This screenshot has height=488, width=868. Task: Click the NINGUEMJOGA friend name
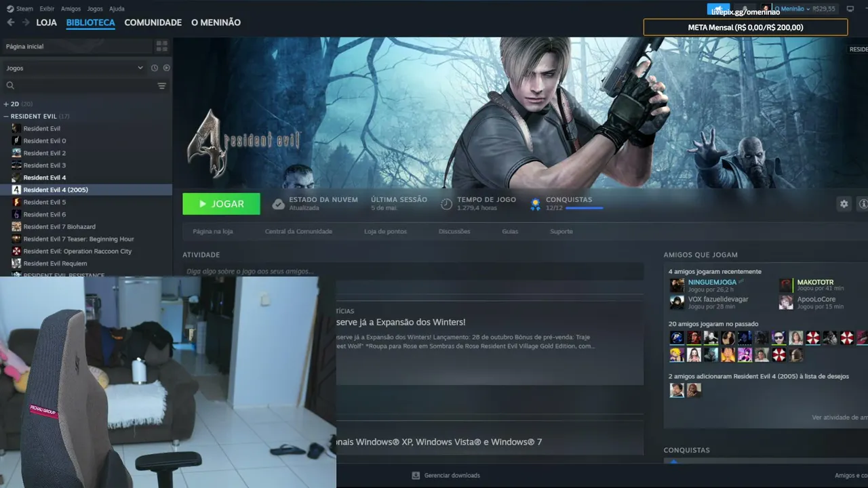(x=712, y=282)
